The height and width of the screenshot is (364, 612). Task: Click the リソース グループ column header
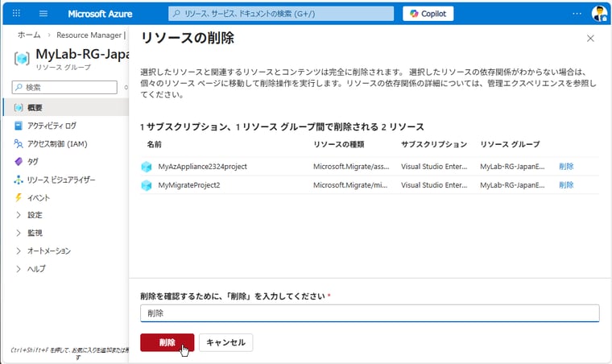[x=510, y=144]
